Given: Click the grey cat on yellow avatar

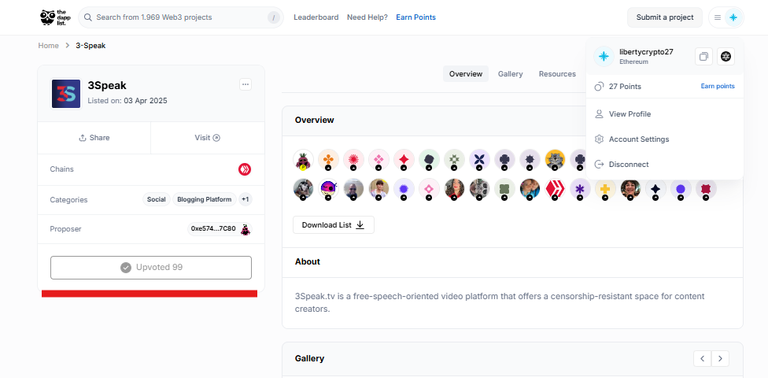Looking at the screenshot, I should coord(555,160).
